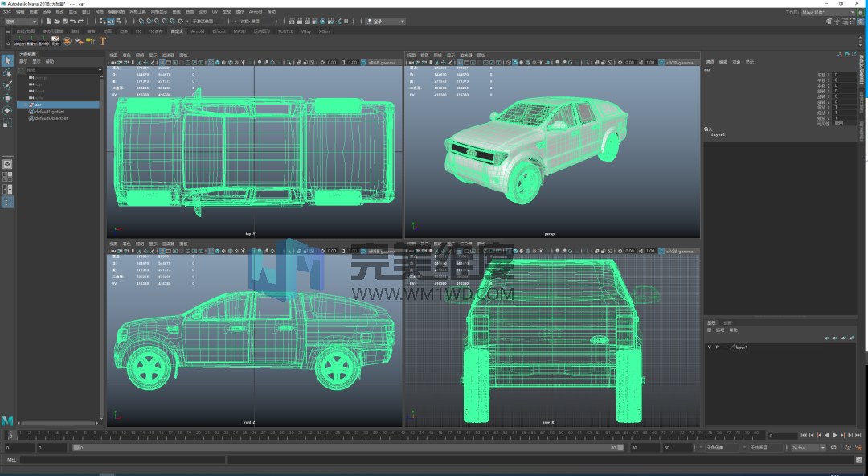868x476 pixels.
Task: Select defaultLightSet in the outliner
Action: 49,112
